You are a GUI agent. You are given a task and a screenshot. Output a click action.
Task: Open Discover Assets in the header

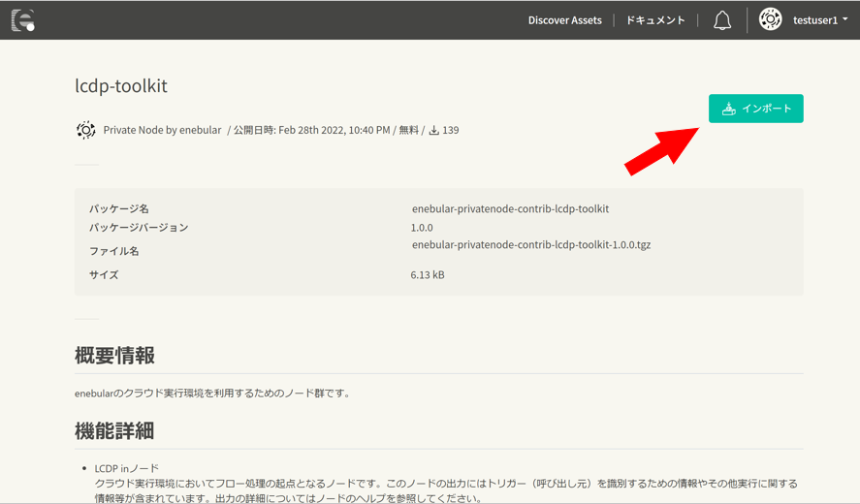coord(565,20)
